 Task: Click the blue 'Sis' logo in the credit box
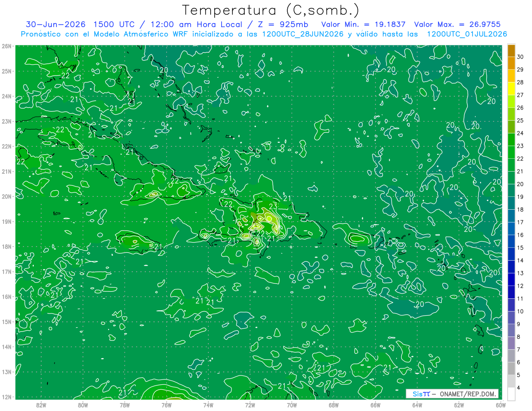point(418,394)
